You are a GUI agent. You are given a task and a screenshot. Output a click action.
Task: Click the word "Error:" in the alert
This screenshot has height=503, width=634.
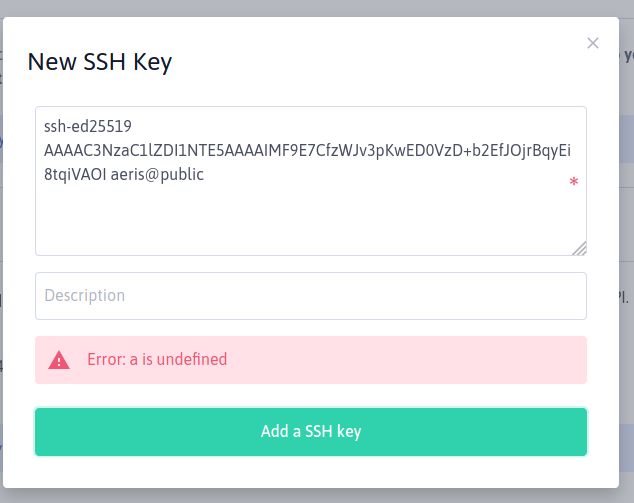tap(106, 360)
